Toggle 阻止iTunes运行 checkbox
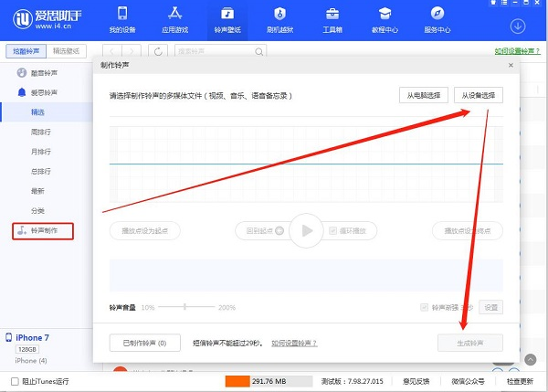This screenshot has height=392, width=548. click(x=15, y=381)
